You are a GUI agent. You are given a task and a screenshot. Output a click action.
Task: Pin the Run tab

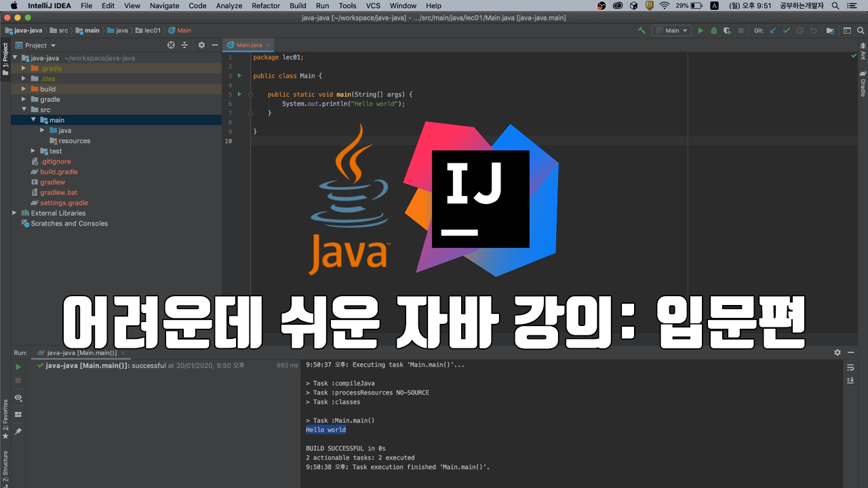(x=18, y=431)
